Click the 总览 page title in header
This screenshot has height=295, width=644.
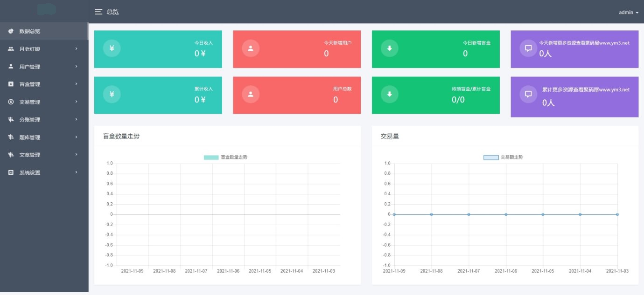pos(113,12)
